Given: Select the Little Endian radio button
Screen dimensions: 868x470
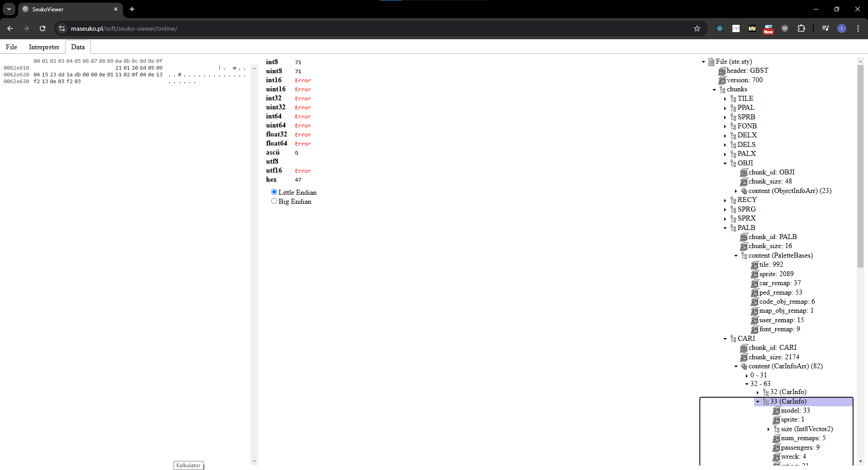Looking at the screenshot, I should [274, 192].
